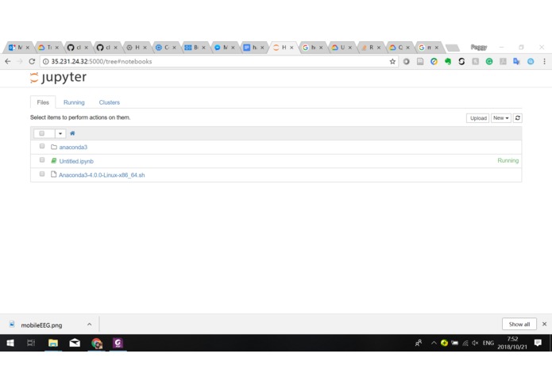Click the Jupyter logo

coord(58,77)
